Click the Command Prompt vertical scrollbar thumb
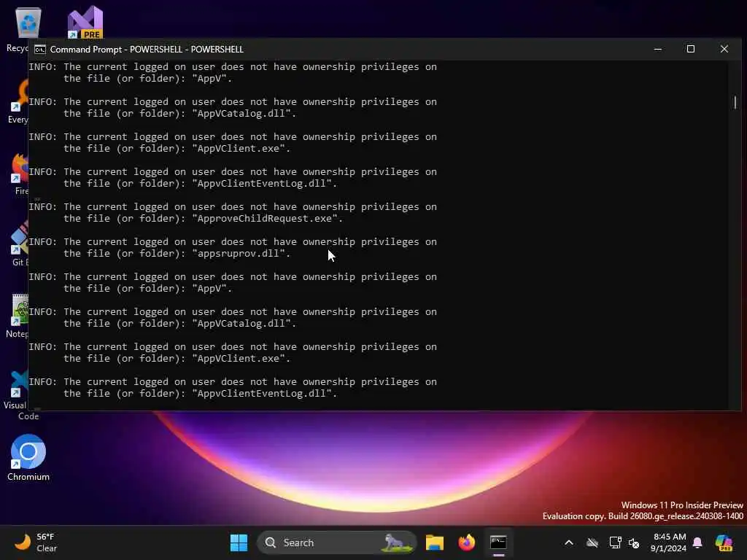The height and width of the screenshot is (560, 747). click(x=735, y=102)
